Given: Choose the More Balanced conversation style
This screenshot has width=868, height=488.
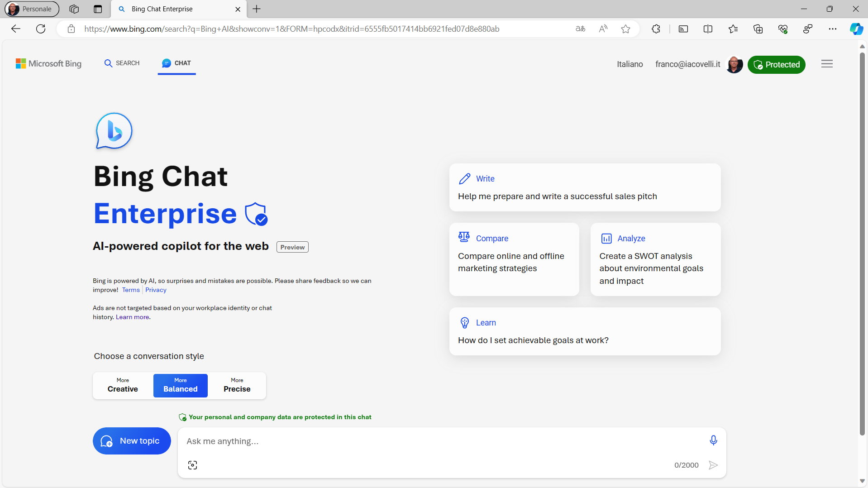Looking at the screenshot, I should pos(181,386).
